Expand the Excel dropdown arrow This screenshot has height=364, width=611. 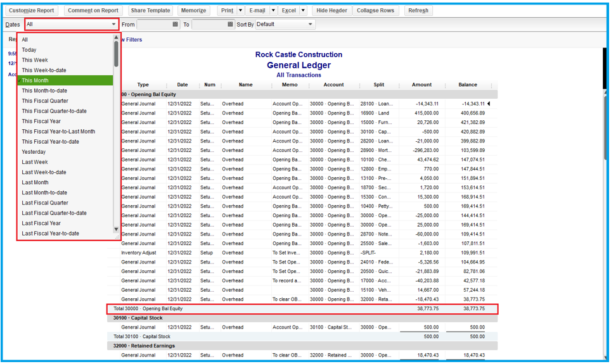(x=303, y=11)
